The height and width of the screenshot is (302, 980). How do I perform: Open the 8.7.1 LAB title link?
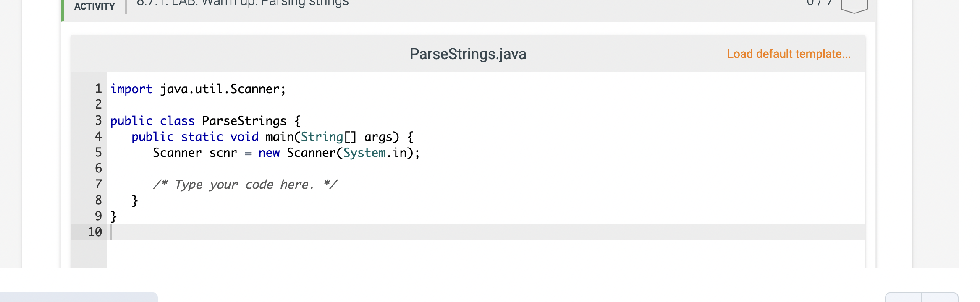click(x=241, y=3)
